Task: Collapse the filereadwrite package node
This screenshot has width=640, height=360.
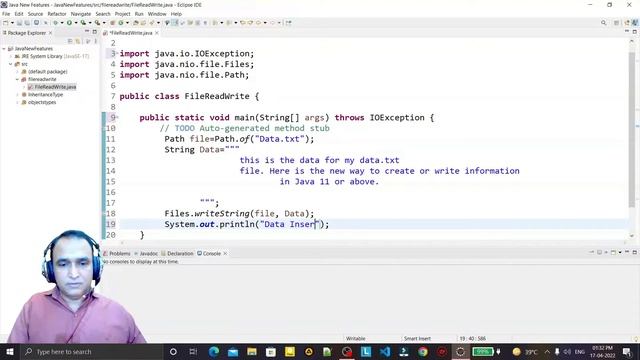Action: (18, 79)
